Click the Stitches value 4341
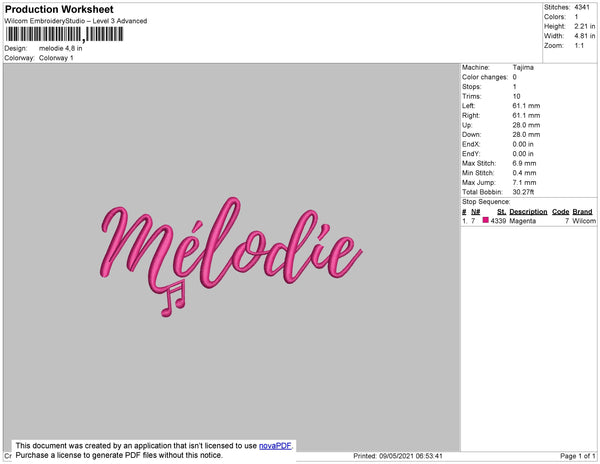 coord(582,7)
